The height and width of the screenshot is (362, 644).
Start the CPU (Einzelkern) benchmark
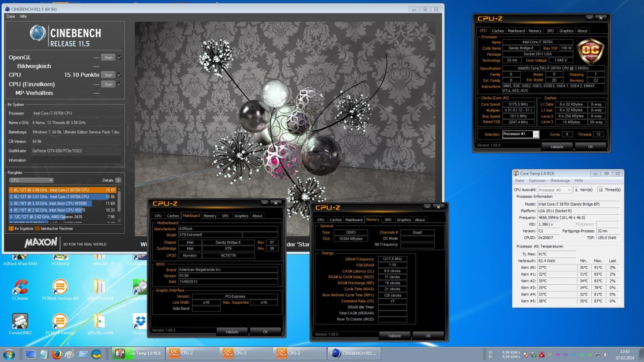(108, 84)
